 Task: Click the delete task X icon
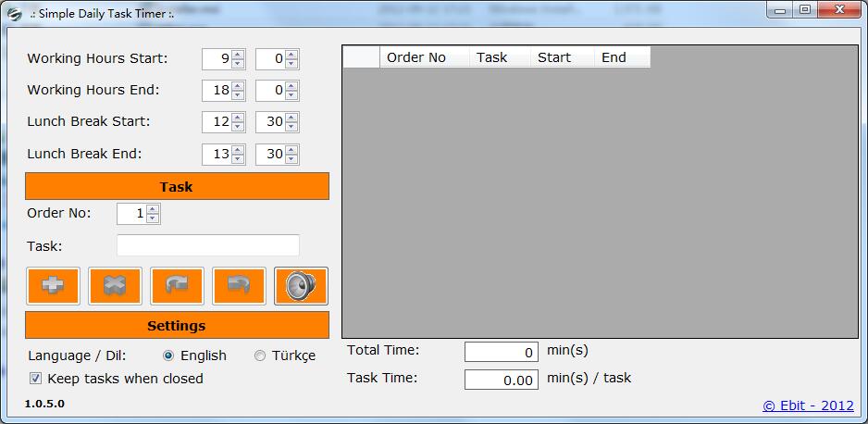(x=115, y=286)
